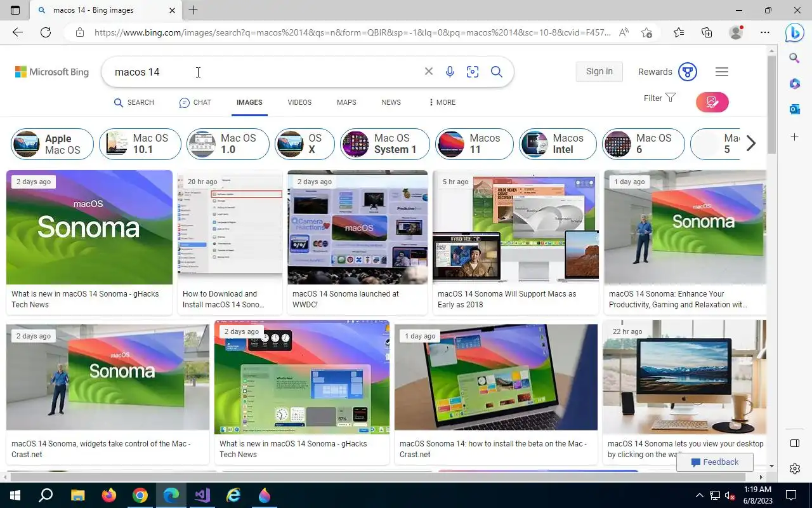Switch to MAPS tab
This screenshot has height=508, width=812.
[x=346, y=102]
